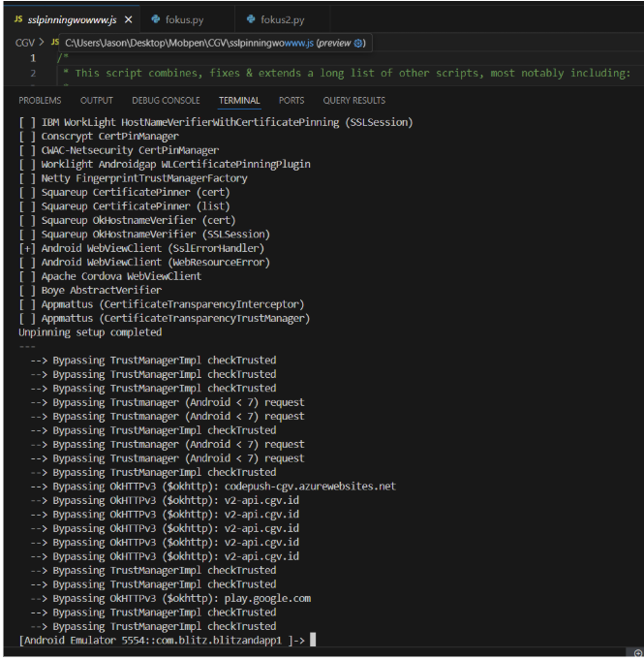Click the codepush-cgv.azurewebsites.net bypass line
This screenshot has height=660, width=644.
pos(213,487)
